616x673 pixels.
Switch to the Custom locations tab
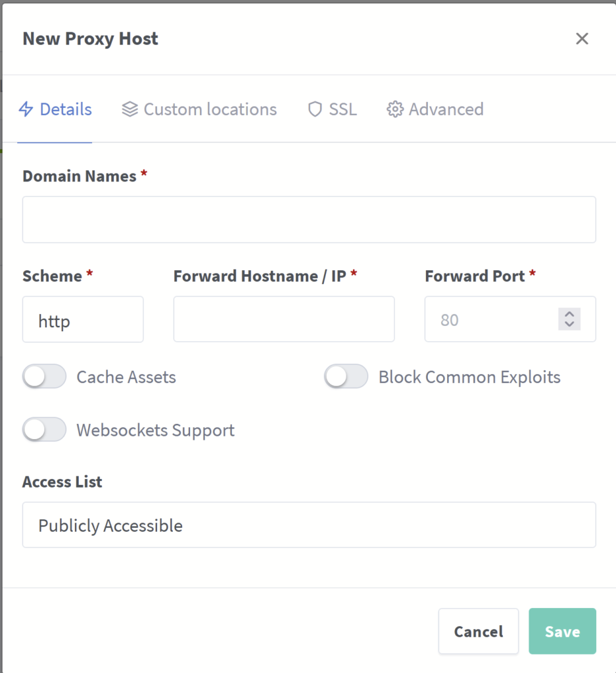point(210,109)
